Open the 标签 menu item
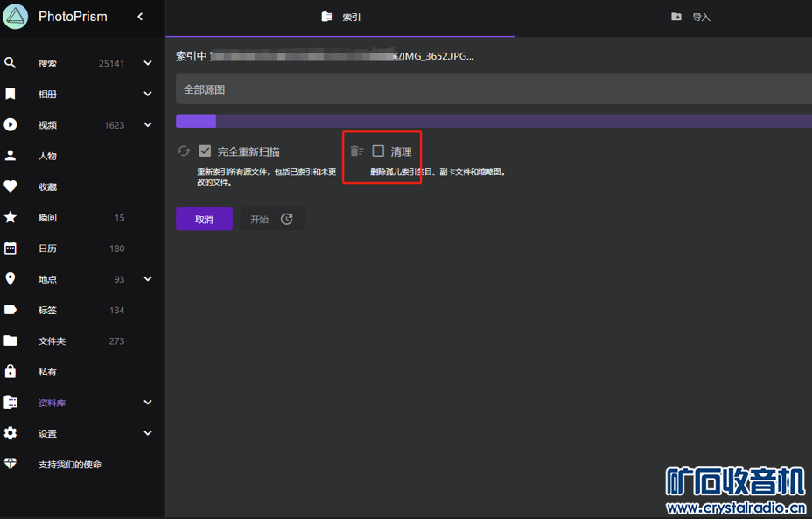The height and width of the screenshot is (519, 812). 82,310
